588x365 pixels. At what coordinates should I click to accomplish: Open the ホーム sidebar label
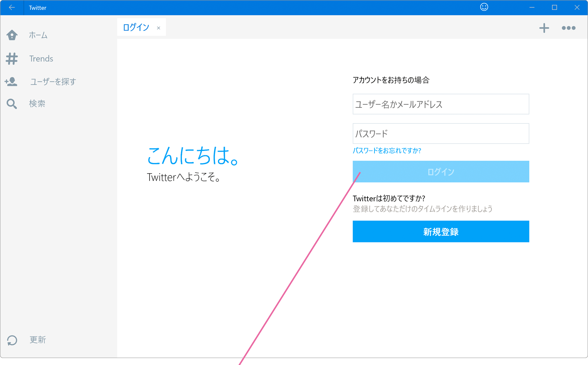pos(38,35)
